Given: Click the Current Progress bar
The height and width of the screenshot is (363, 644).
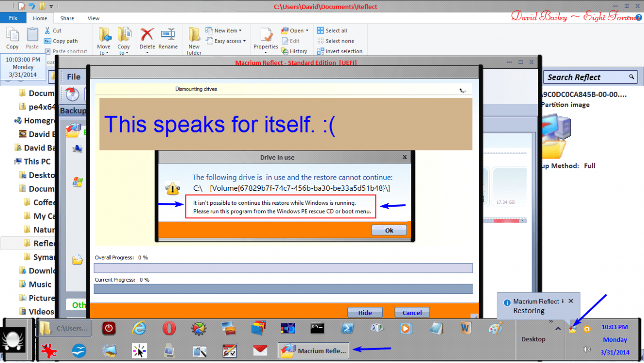Looking at the screenshot, I should [283, 289].
